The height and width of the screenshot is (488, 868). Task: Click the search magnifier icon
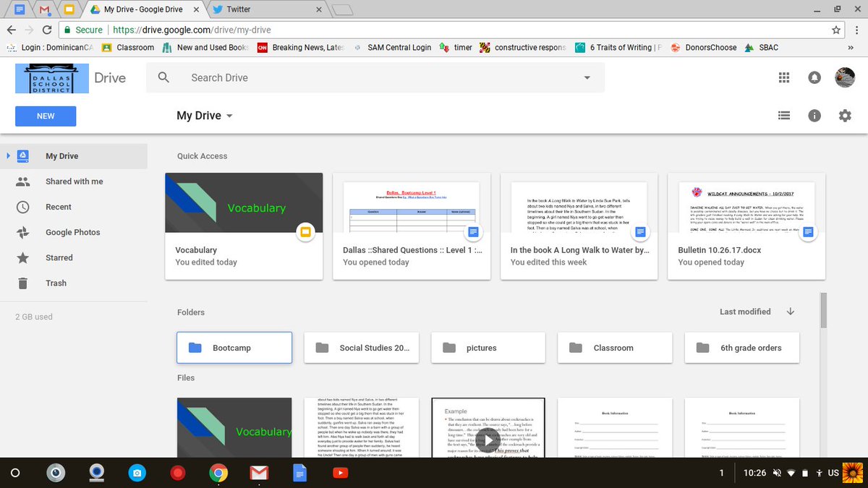tap(163, 77)
